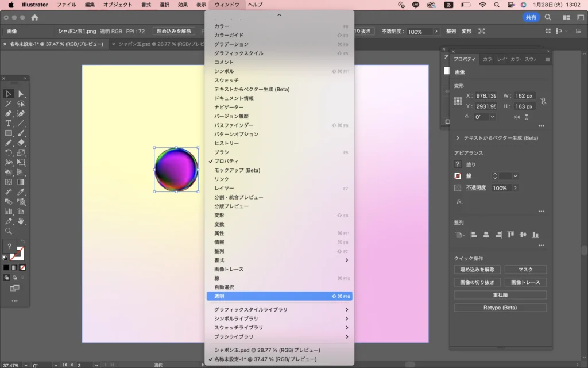Select the Type tool in the toolbar
This screenshot has width=588, height=368.
9,124
